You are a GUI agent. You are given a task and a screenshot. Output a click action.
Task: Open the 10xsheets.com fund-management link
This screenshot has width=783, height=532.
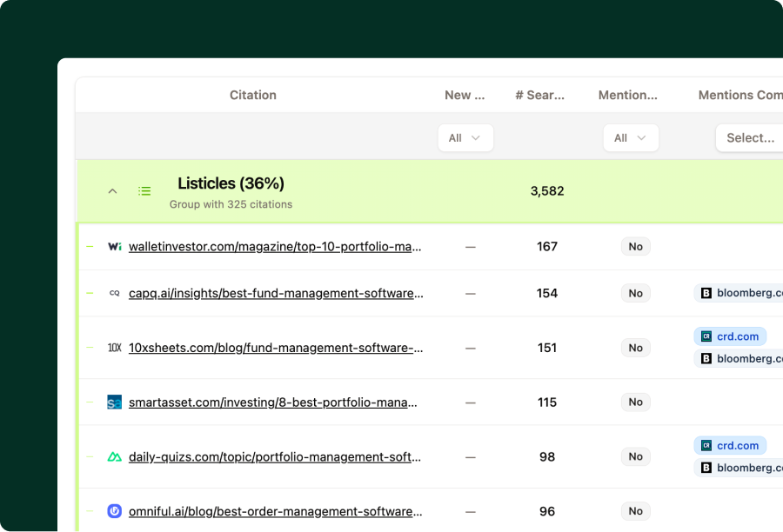click(x=276, y=348)
